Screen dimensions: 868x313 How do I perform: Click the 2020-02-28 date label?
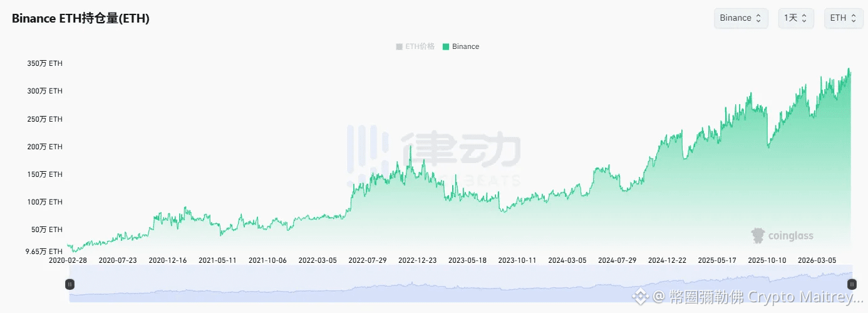68,260
